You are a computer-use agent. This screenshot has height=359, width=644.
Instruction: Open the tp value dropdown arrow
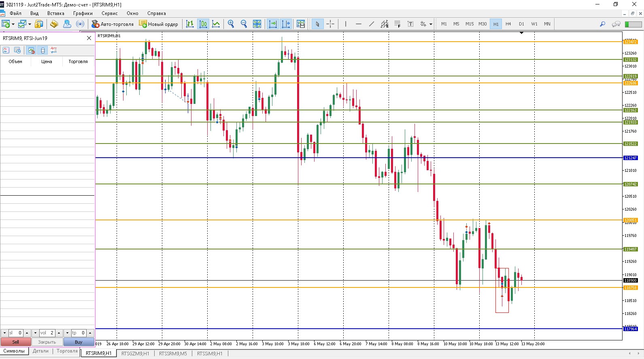(x=67, y=333)
